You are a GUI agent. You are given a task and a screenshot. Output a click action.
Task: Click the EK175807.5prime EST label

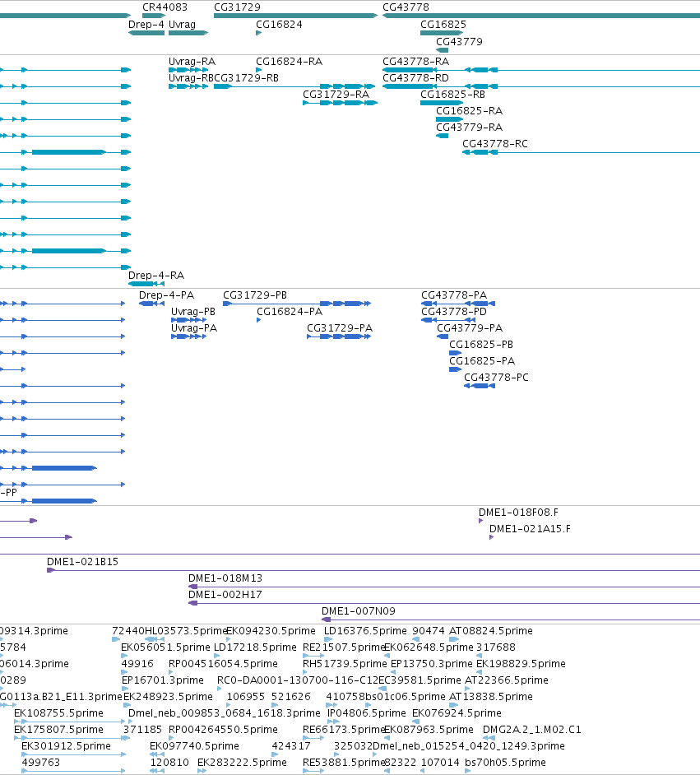(58, 730)
